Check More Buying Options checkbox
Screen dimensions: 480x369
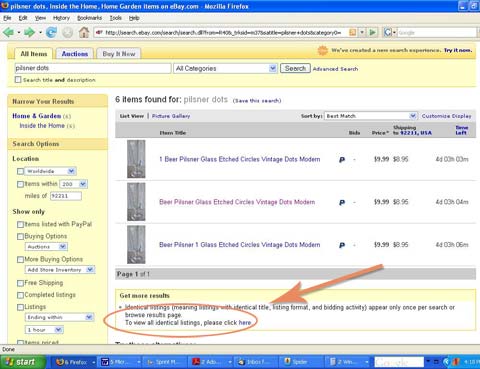[20, 259]
